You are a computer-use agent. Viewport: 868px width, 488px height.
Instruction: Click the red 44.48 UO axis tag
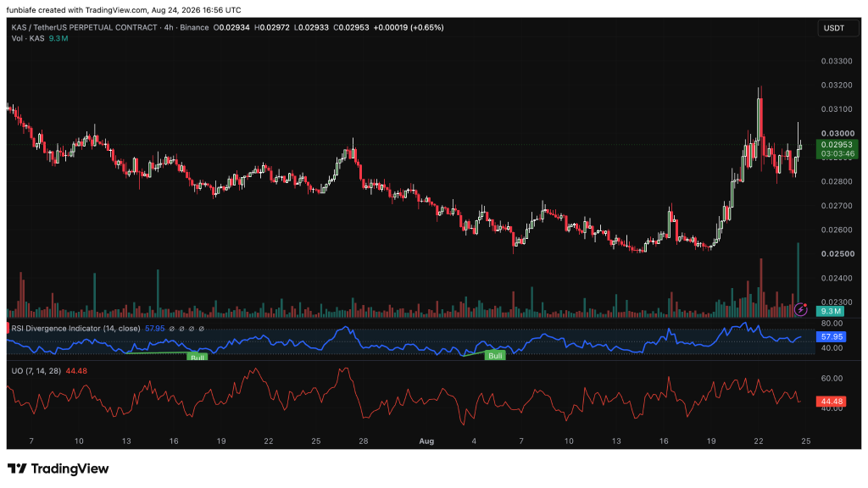[x=831, y=401]
